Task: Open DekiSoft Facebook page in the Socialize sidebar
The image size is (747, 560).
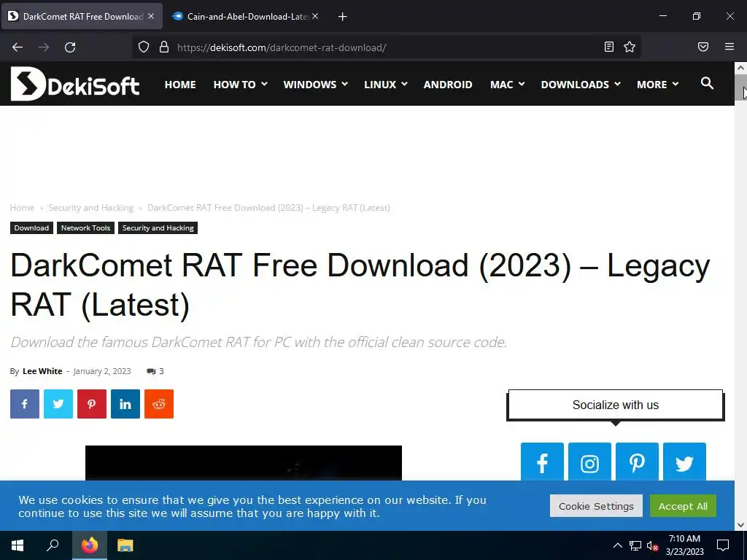Action: [542, 462]
